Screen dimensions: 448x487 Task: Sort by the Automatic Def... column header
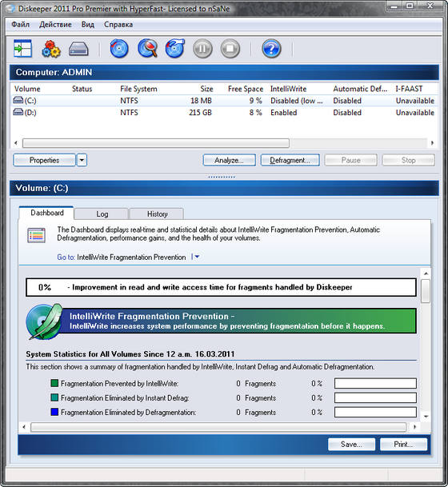tap(360, 89)
